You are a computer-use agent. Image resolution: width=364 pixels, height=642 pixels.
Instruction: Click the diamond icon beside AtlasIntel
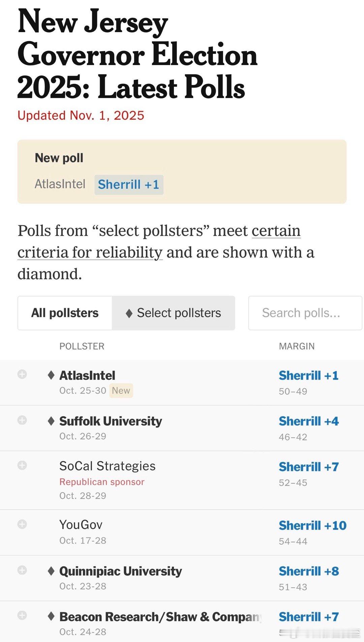click(51, 375)
